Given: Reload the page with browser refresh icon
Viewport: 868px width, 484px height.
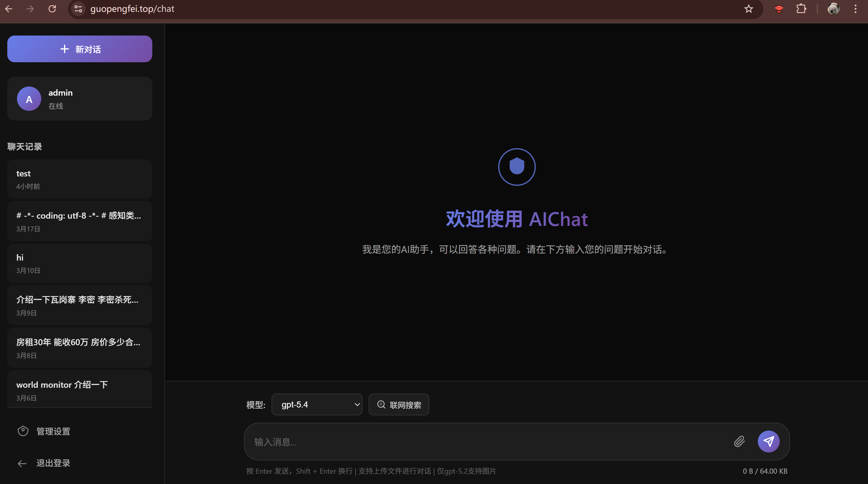Looking at the screenshot, I should tap(52, 9).
